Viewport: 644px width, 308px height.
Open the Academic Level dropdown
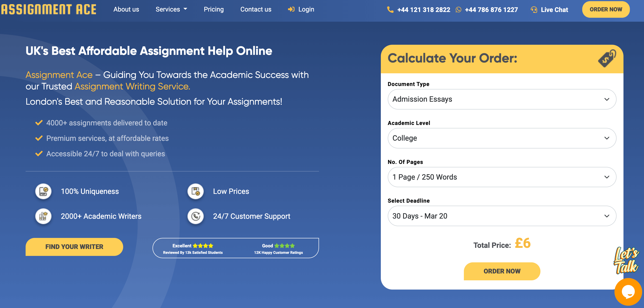(x=502, y=138)
